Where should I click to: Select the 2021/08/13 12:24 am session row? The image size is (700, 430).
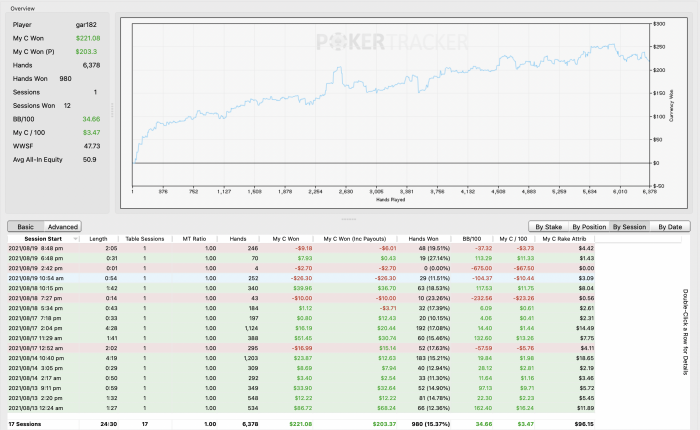(x=301, y=408)
